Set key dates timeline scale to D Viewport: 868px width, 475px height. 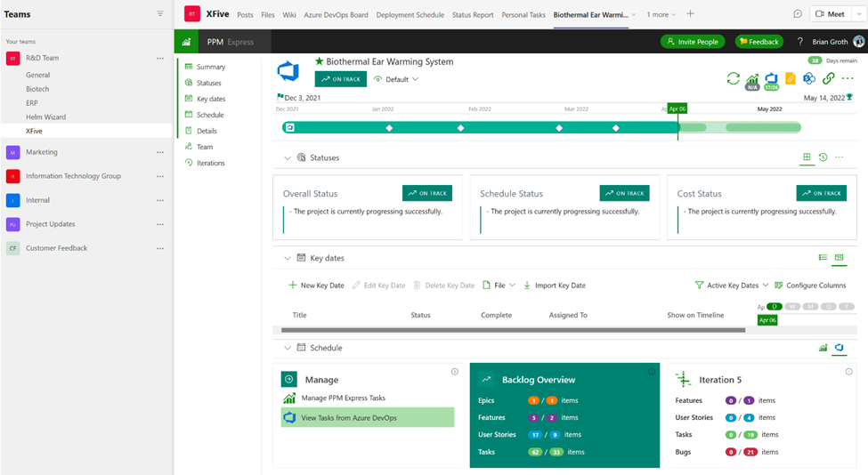click(775, 306)
